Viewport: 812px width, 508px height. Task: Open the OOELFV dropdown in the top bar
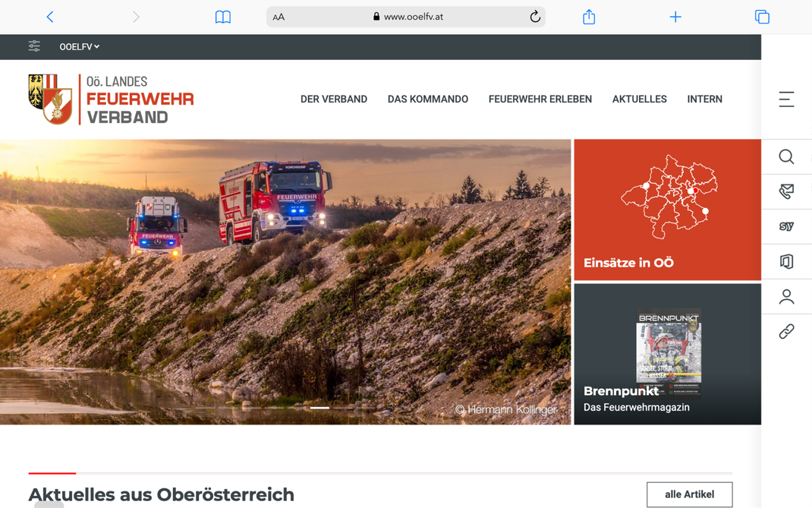coord(79,46)
